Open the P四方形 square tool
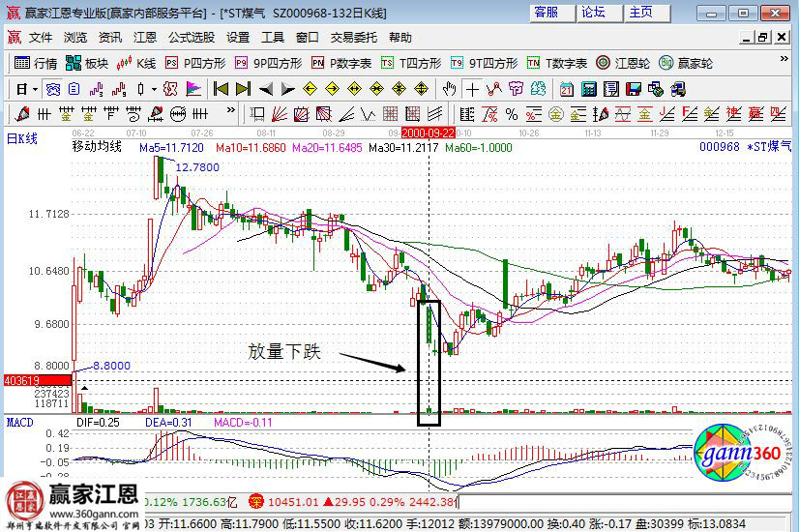Image resolution: width=799 pixels, height=532 pixels. point(196,63)
